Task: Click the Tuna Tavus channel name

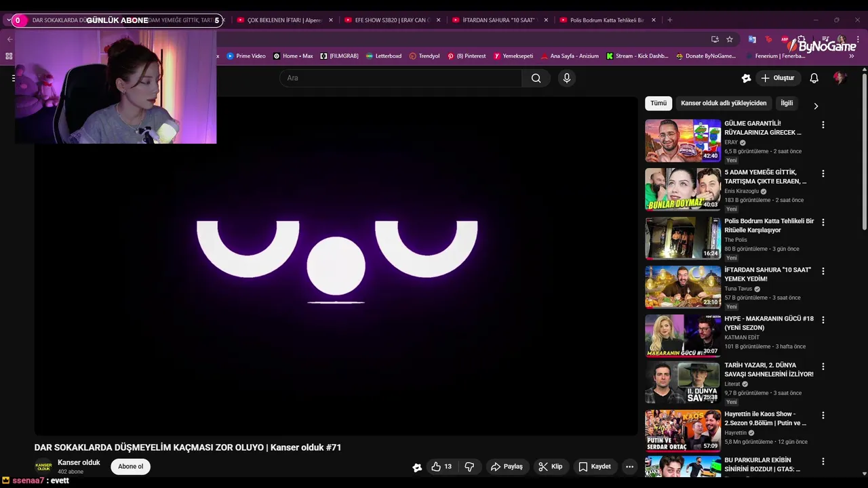Action: 738,289
